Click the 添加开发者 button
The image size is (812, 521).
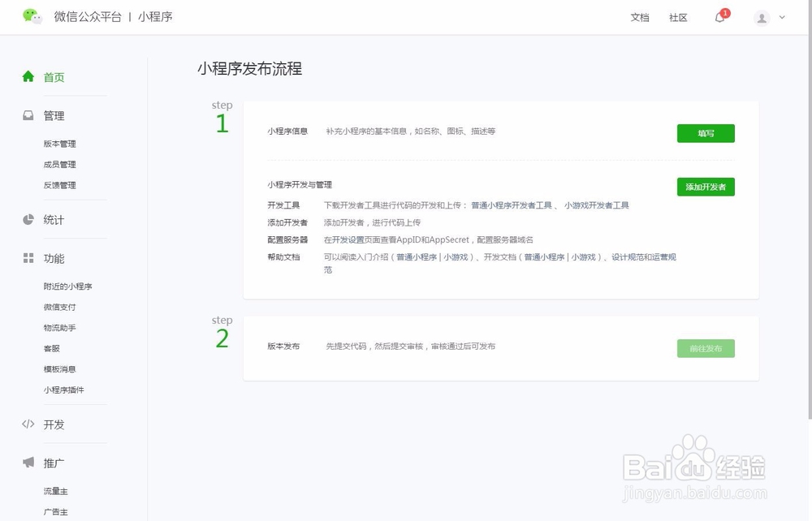click(x=706, y=187)
